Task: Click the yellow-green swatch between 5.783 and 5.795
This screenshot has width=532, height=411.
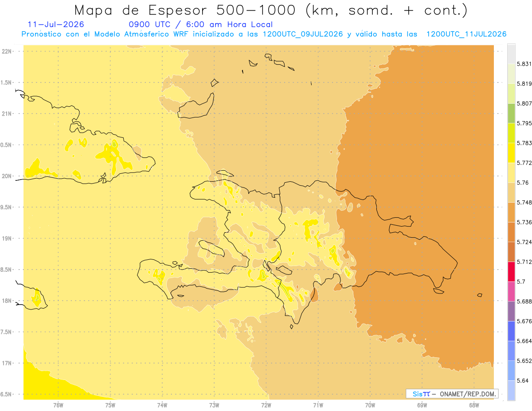Action: point(511,133)
